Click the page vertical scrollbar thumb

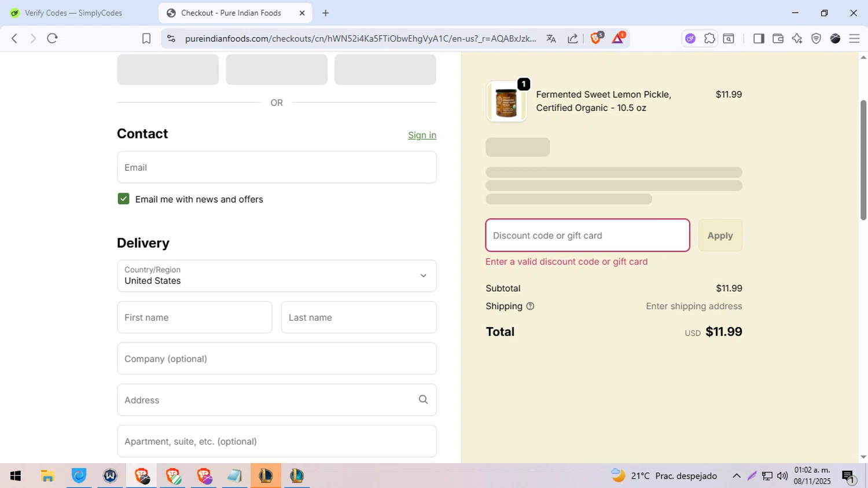click(863, 160)
